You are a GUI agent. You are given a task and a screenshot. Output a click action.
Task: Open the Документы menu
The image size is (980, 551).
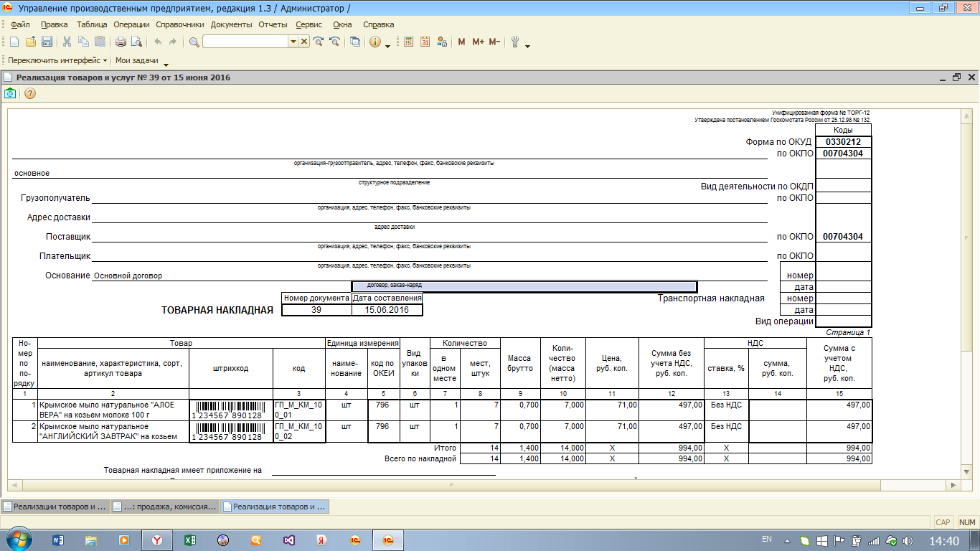click(x=231, y=24)
